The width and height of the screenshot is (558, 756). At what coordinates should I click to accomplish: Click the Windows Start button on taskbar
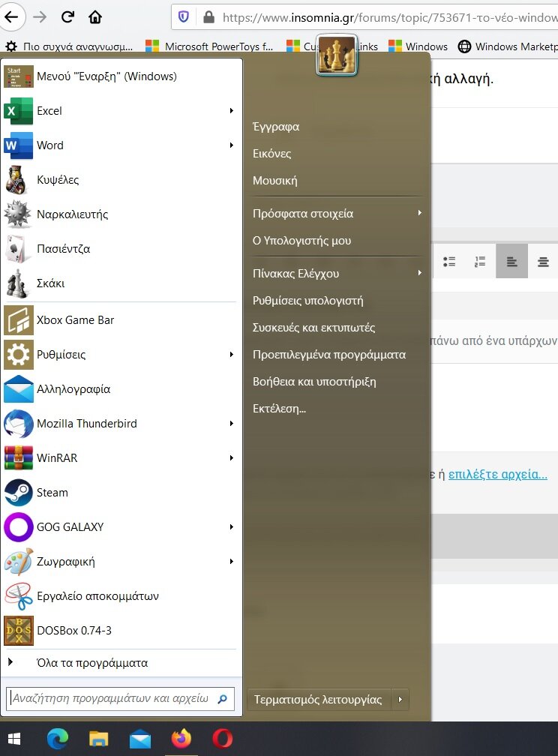[x=14, y=739]
